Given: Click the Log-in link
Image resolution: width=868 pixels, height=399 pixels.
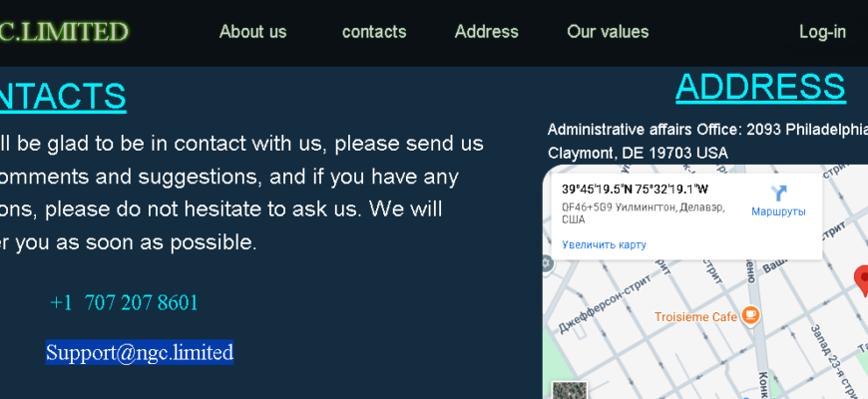Looking at the screenshot, I should coord(823,32).
